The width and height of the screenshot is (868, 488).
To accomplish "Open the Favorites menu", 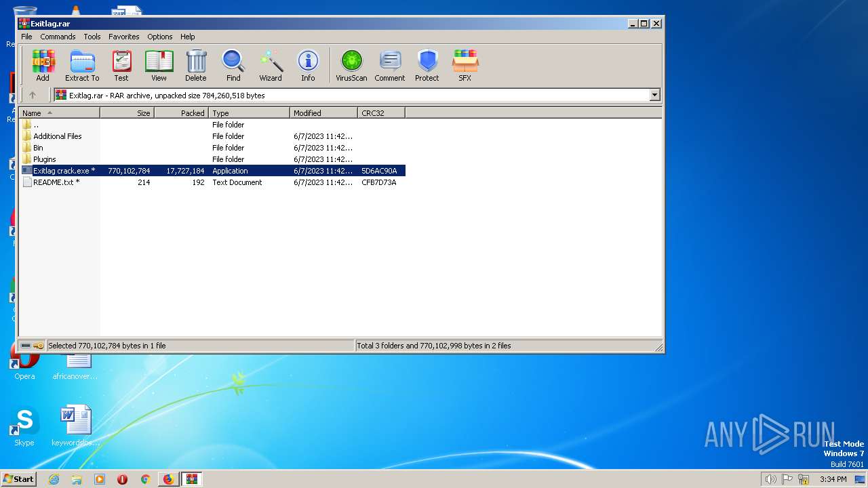I will tap(124, 37).
